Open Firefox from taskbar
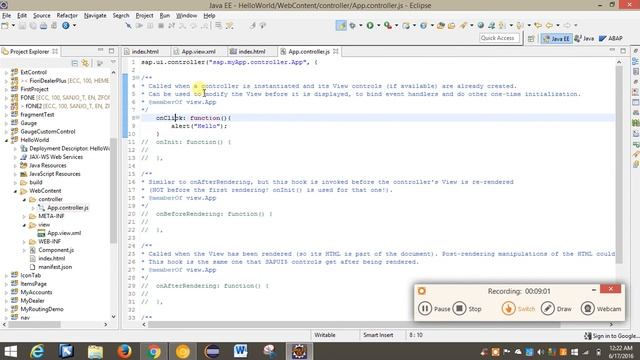 click(124, 351)
